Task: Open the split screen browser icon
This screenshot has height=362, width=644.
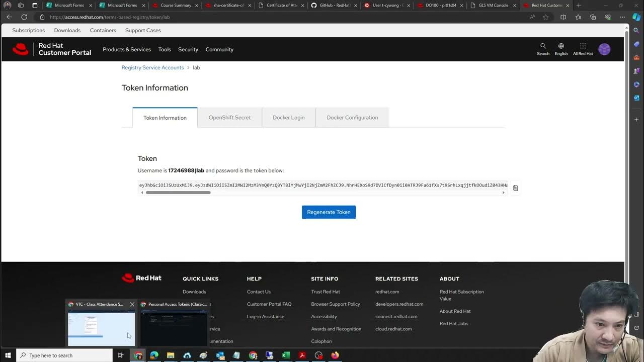Action: pyautogui.click(x=563, y=17)
